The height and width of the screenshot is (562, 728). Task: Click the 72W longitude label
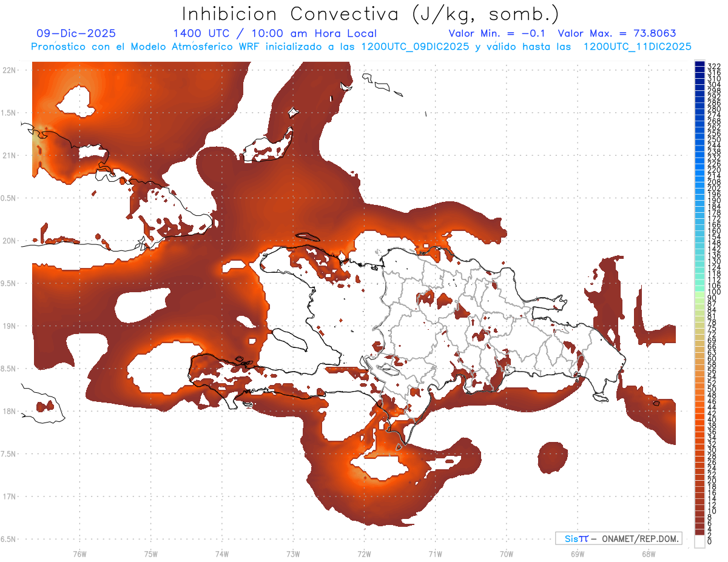[364, 554]
